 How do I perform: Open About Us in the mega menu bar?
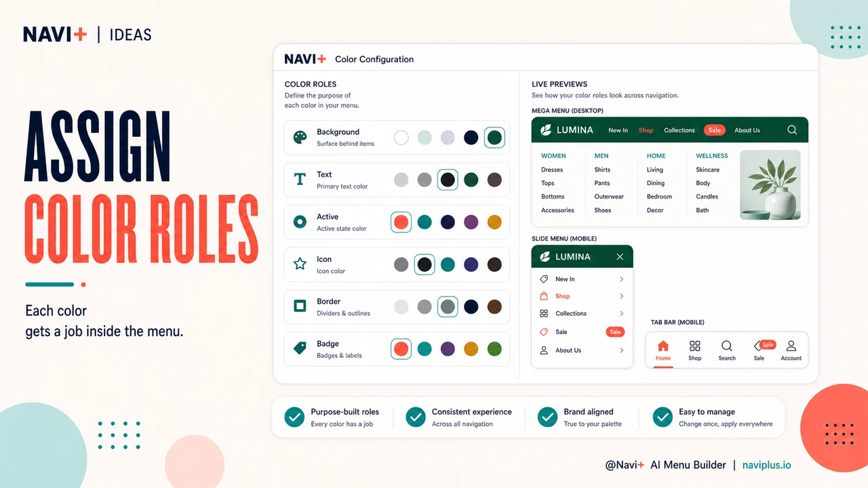click(747, 130)
